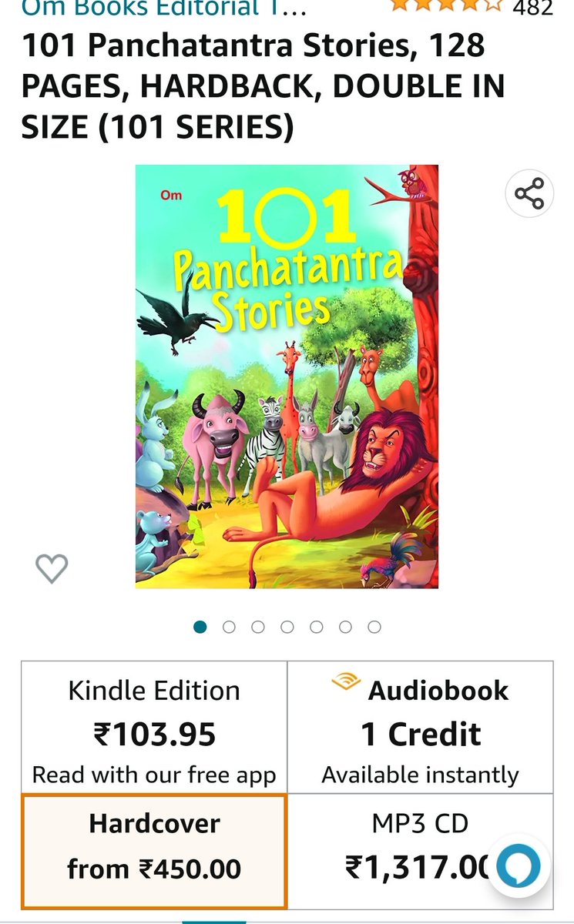Jump to third image carousel dot
Image resolution: width=574 pixels, height=924 pixels.
[258, 627]
